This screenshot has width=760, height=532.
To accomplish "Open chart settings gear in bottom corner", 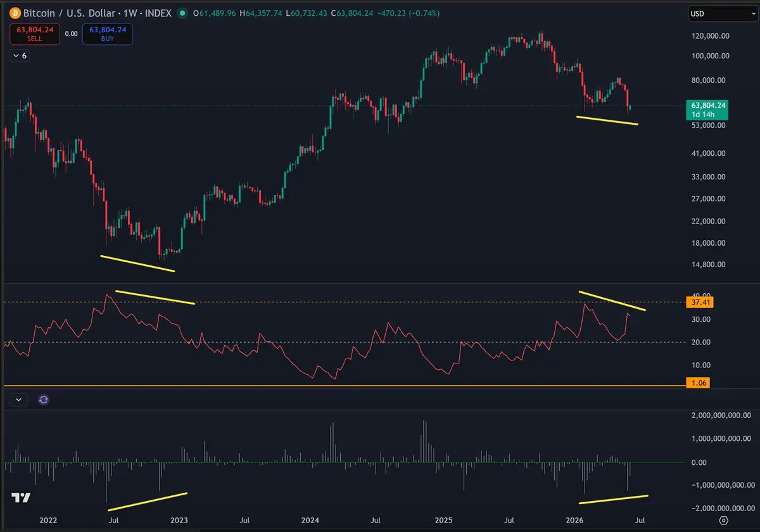I will coord(724,520).
